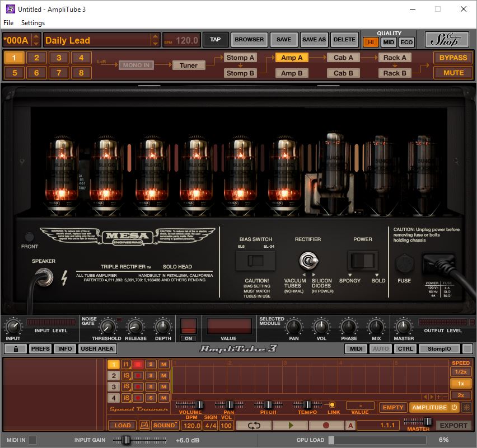Zoom out timeline with minus icon

click(x=445, y=397)
